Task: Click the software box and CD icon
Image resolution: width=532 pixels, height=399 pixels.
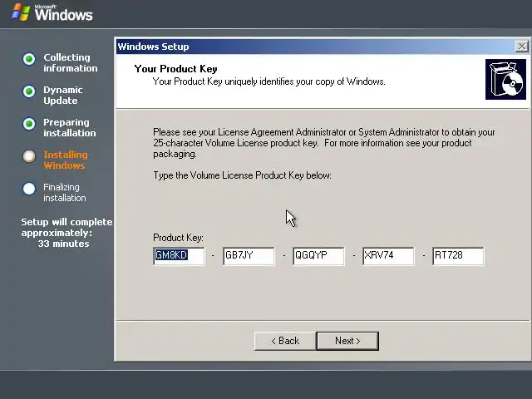Action: (505, 80)
